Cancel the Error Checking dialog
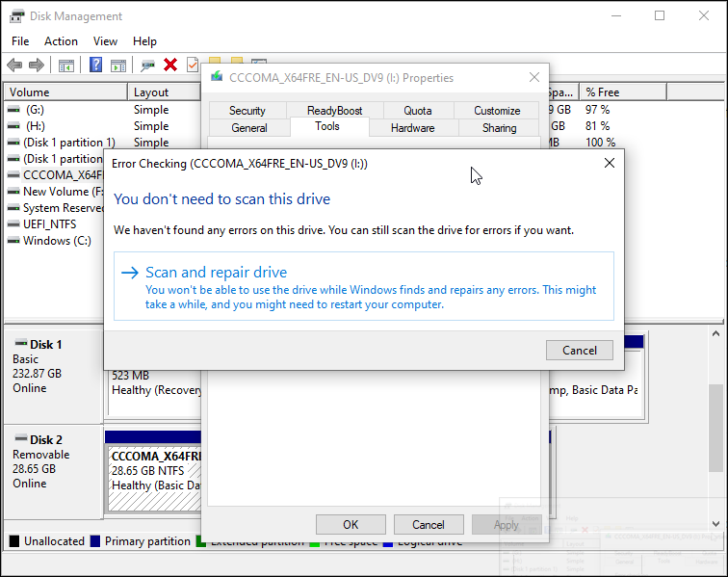Image resolution: width=728 pixels, height=577 pixels. tap(579, 350)
